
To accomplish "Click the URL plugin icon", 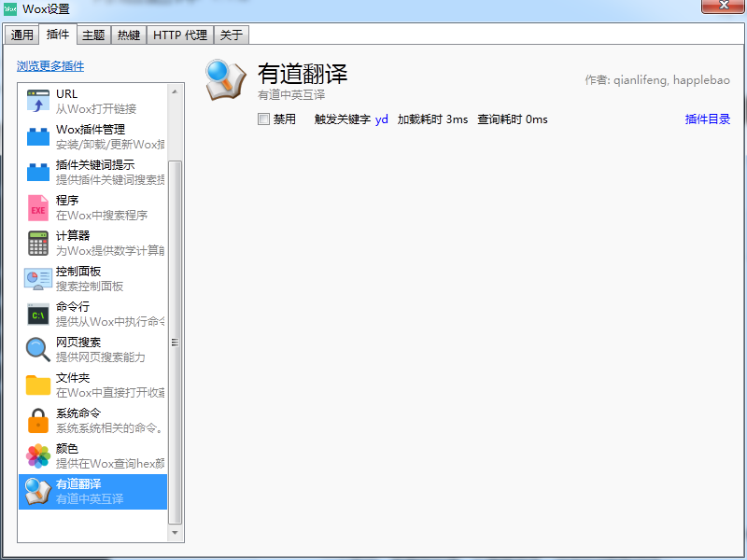I will pos(38,101).
